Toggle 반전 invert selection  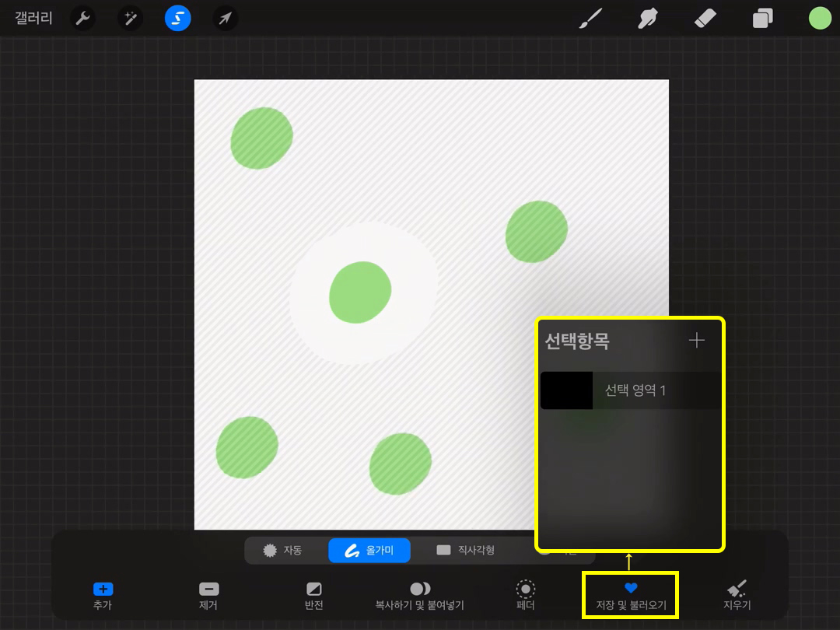point(314,595)
